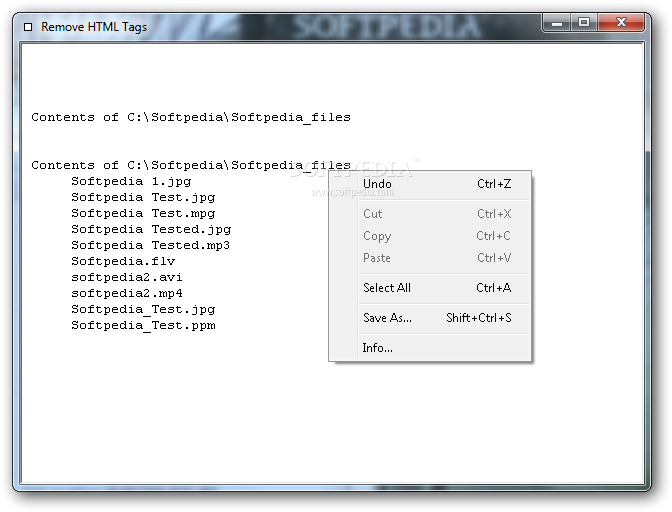Minimize the Remove HTML Tags window
Viewport: 672px width, 512px height.
[556, 23]
